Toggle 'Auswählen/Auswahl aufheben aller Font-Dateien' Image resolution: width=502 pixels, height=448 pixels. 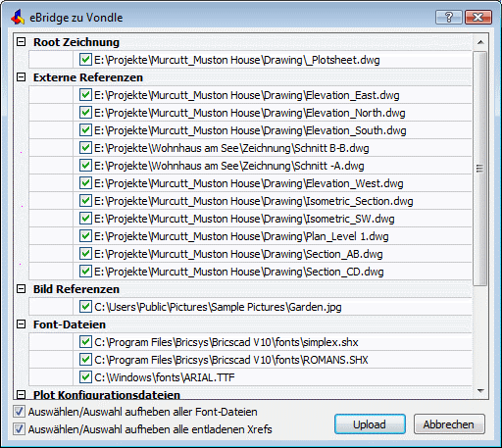pyautogui.click(x=19, y=412)
